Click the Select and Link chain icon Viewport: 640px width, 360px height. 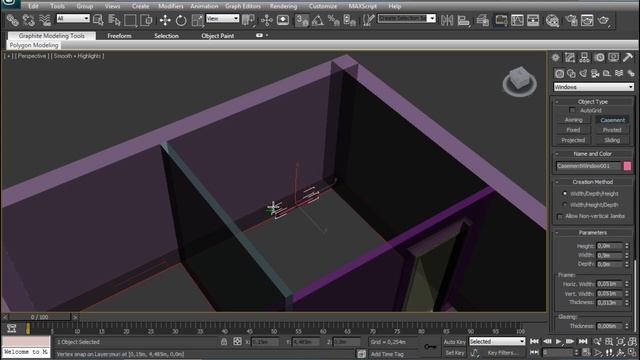pos(12,20)
